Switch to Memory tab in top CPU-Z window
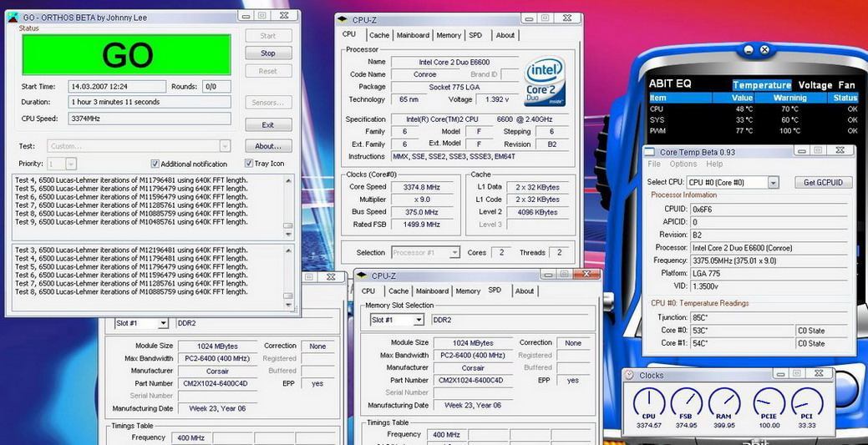The width and height of the screenshot is (868, 445). [449, 35]
